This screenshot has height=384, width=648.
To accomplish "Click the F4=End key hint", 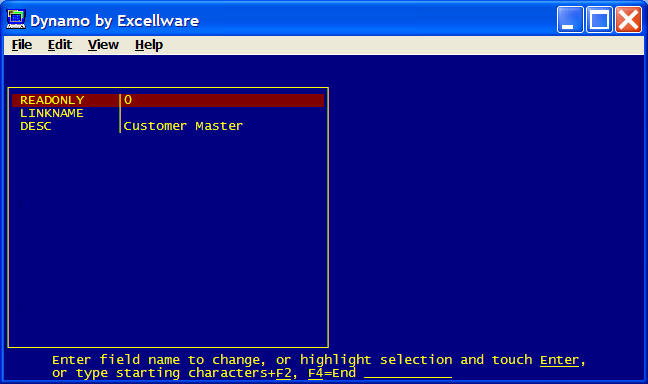I will coord(332,373).
